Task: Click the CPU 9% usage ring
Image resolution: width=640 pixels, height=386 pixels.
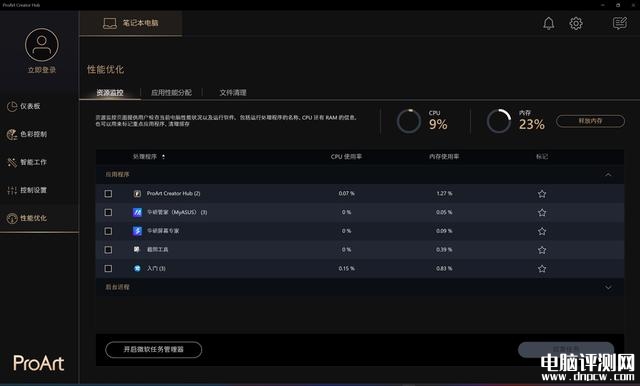Action: (x=409, y=121)
